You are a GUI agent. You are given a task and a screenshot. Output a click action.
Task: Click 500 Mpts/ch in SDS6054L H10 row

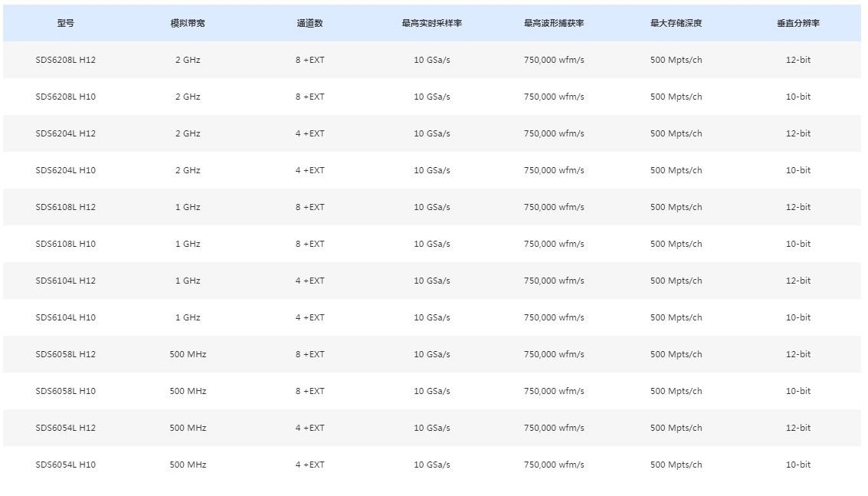pyautogui.click(x=676, y=465)
